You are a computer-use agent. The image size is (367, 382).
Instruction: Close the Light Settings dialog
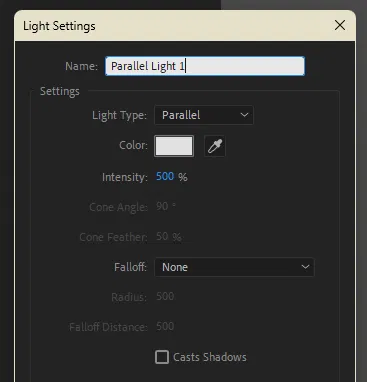point(340,25)
